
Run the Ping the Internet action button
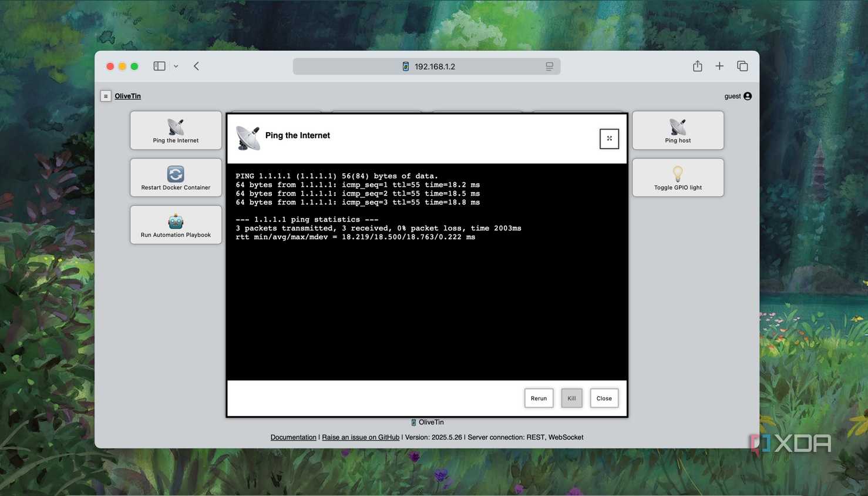pyautogui.click(x=176, y=130)
